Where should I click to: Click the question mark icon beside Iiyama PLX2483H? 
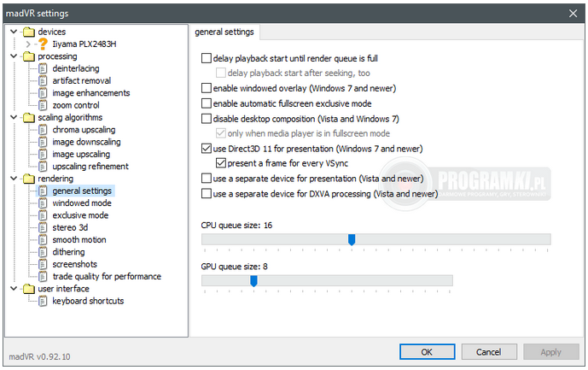43,44
